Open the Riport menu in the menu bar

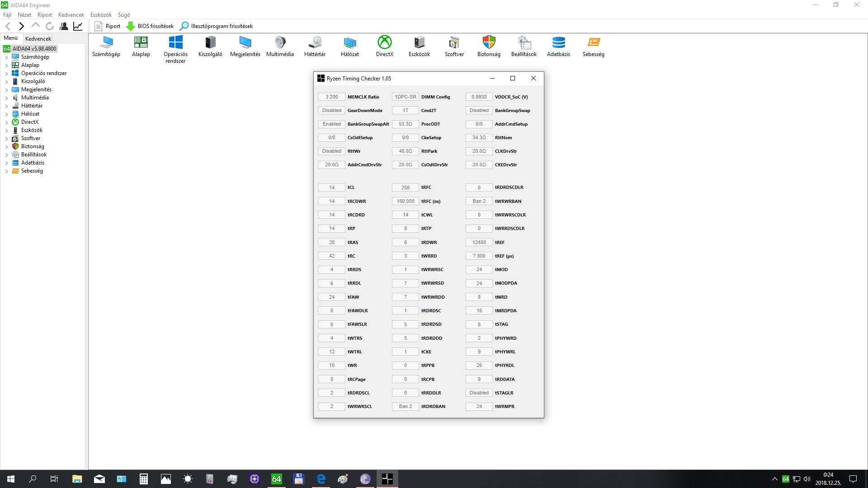coord(45,15)
